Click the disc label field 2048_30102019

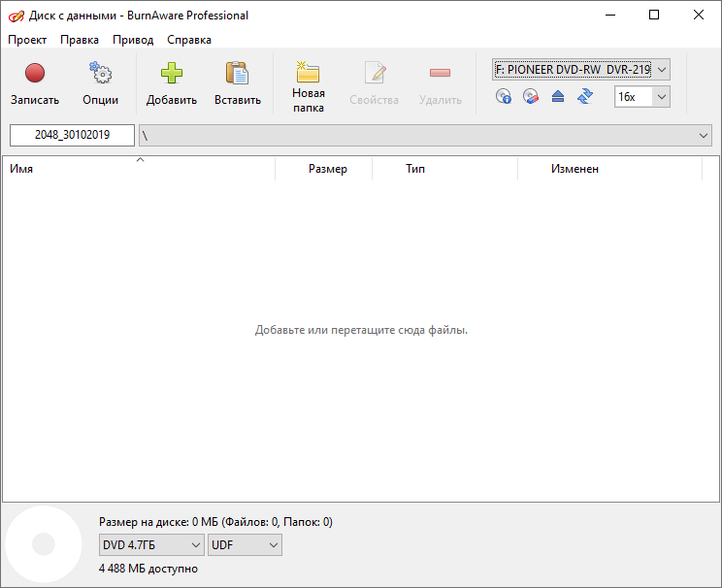pos(72,135)
